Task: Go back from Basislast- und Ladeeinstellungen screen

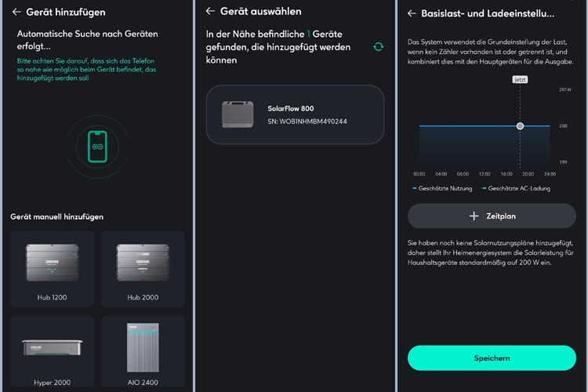Action: pyautogui.click(x=412, y=13)
